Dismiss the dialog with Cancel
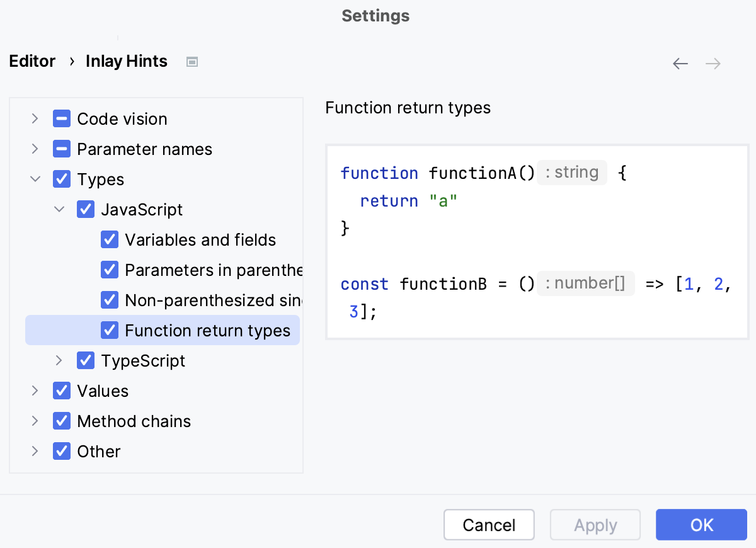Screen dimensions: 756x548 (x=489, y=525)
